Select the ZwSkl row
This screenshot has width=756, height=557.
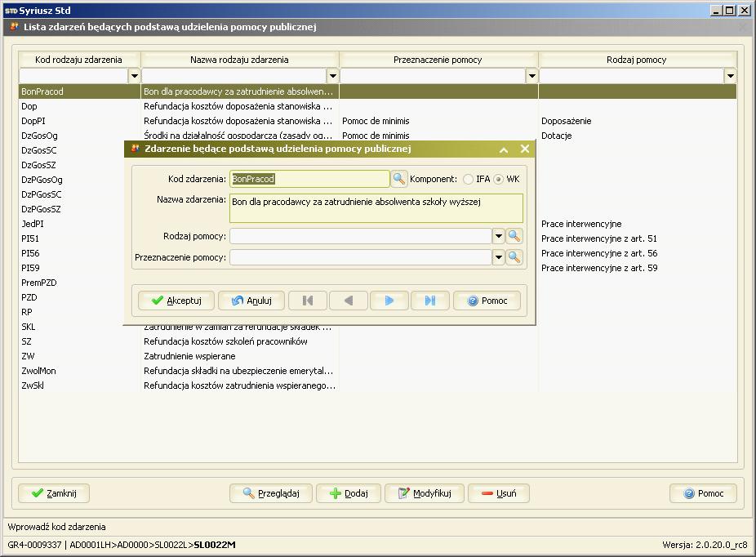(377, 385)
